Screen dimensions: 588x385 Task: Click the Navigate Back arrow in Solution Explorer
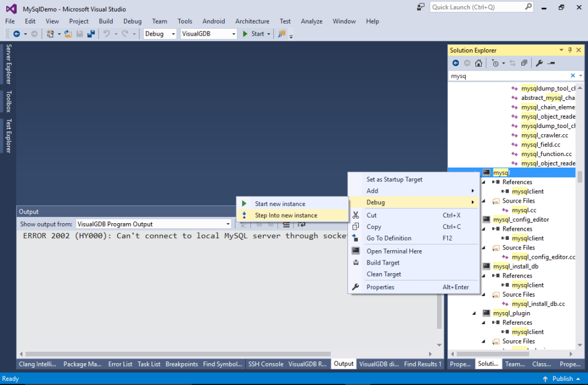click(x=456, y=63)
